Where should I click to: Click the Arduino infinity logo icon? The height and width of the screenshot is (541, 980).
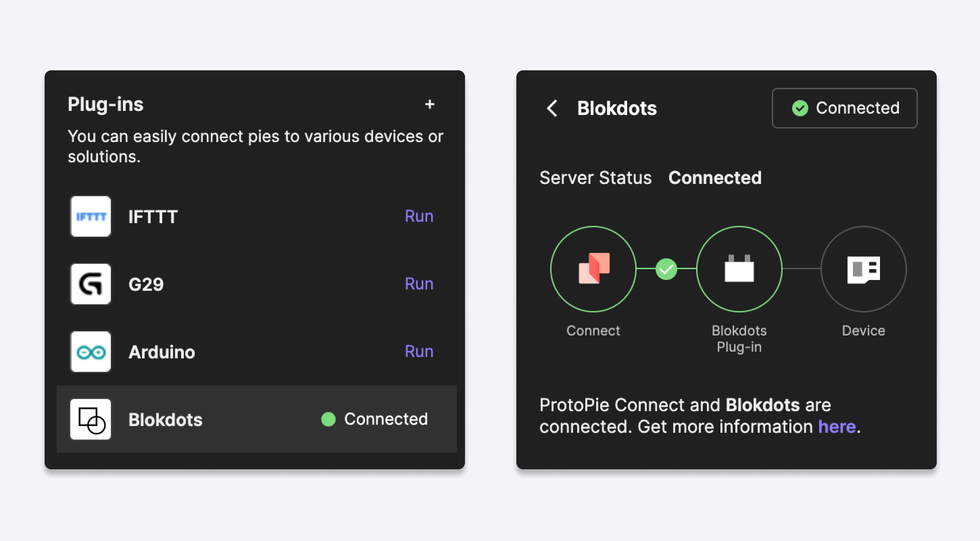tap(91, 352)
